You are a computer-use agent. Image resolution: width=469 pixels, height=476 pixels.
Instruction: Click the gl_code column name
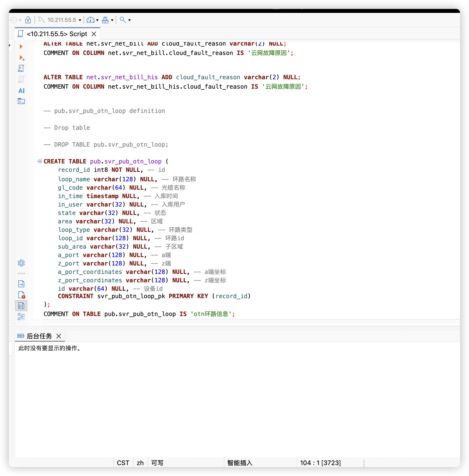tap(70, 187)
